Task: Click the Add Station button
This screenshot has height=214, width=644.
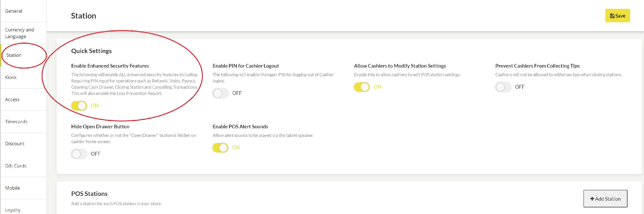Action: 605,198
